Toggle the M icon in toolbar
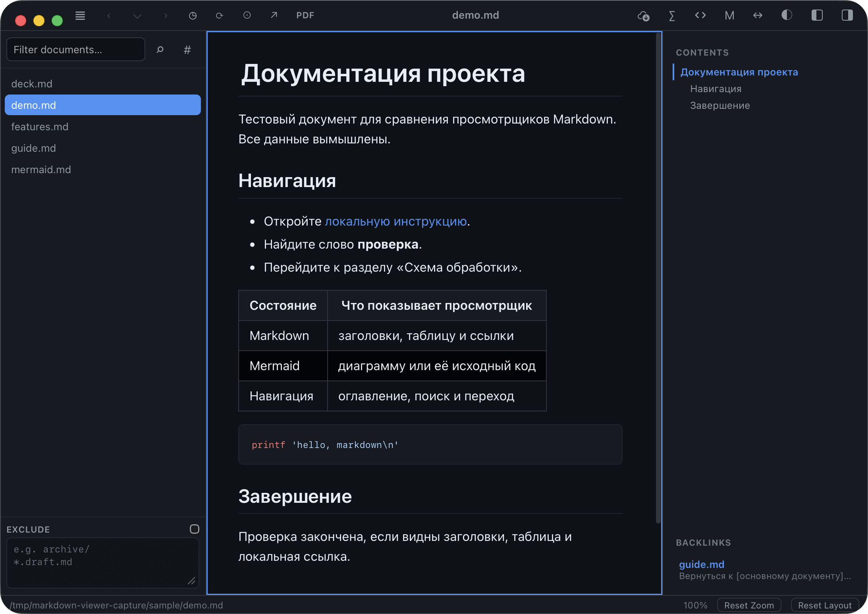 pyautogui.click(x=729, y=15)
